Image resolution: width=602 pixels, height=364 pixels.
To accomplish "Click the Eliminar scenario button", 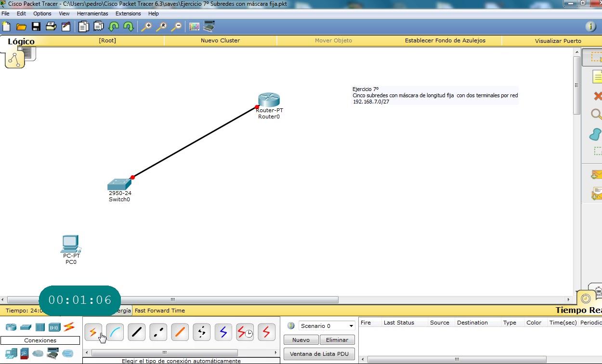I will pos(337,340).
